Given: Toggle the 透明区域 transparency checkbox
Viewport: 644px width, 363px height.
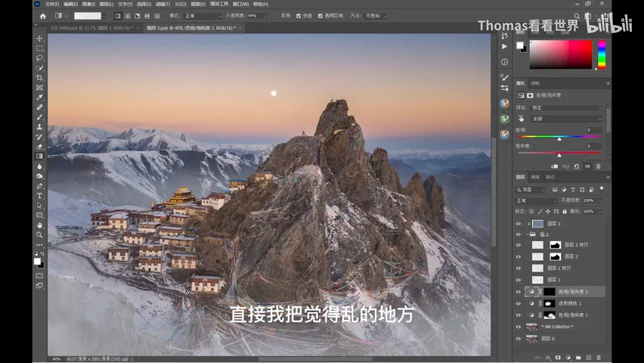Looking at the screenshot, I should tap(320, 16).
